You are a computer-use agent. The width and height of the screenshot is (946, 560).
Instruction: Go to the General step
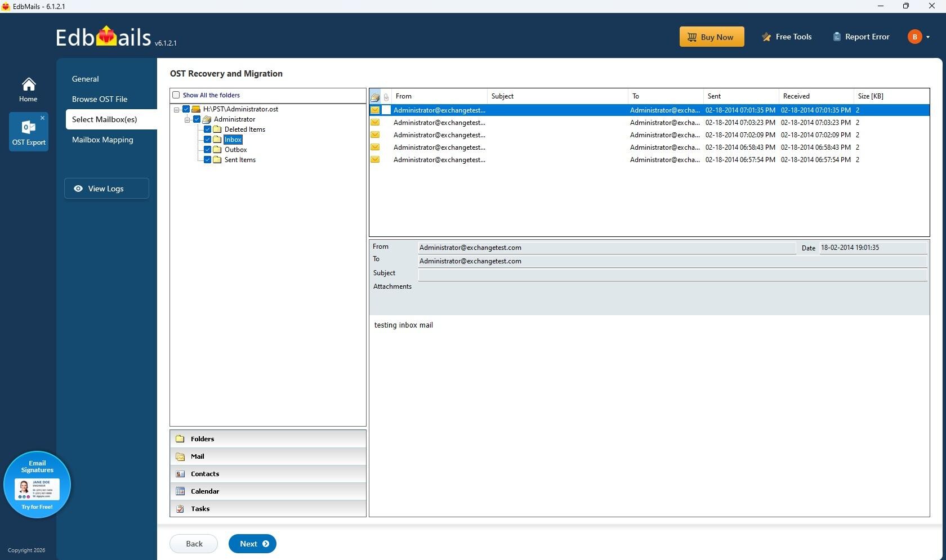86,79
